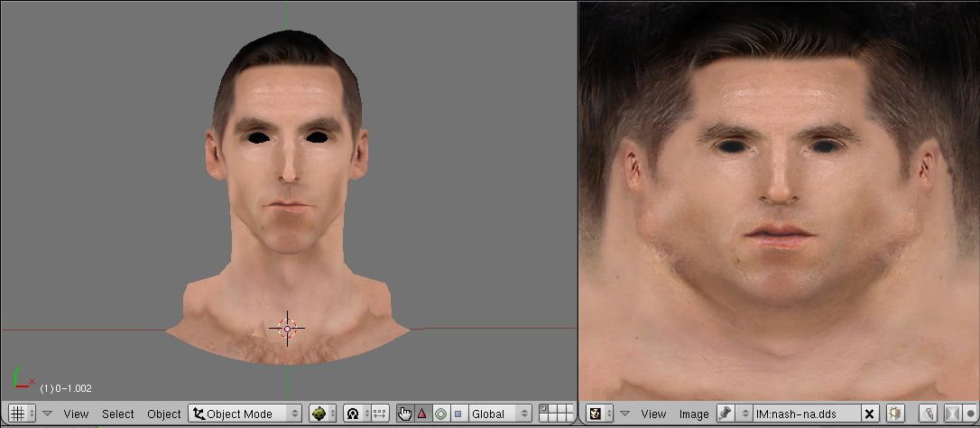The height and width of the screenshot is (428, 980).
Task: Toggle move object centers only
Action: click(x=379, y=414)
